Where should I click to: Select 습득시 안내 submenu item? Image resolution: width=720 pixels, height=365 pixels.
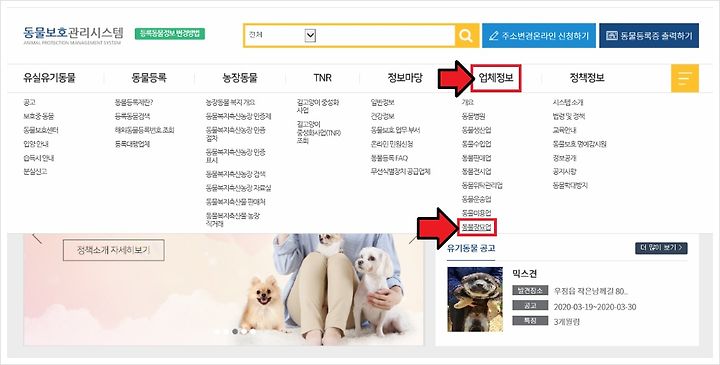pyautogui.click(x=39, y=158)
